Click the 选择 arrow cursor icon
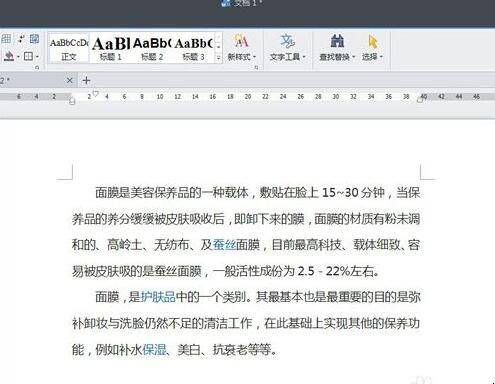 373,41
